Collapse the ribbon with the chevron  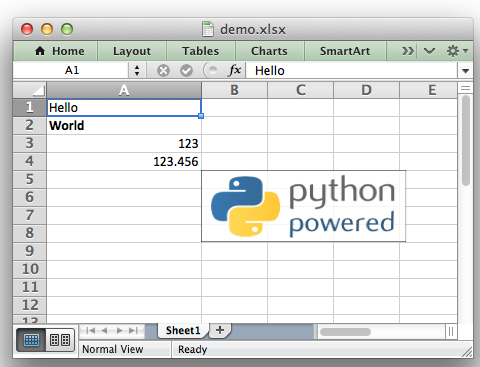click(x=429, y=51)
